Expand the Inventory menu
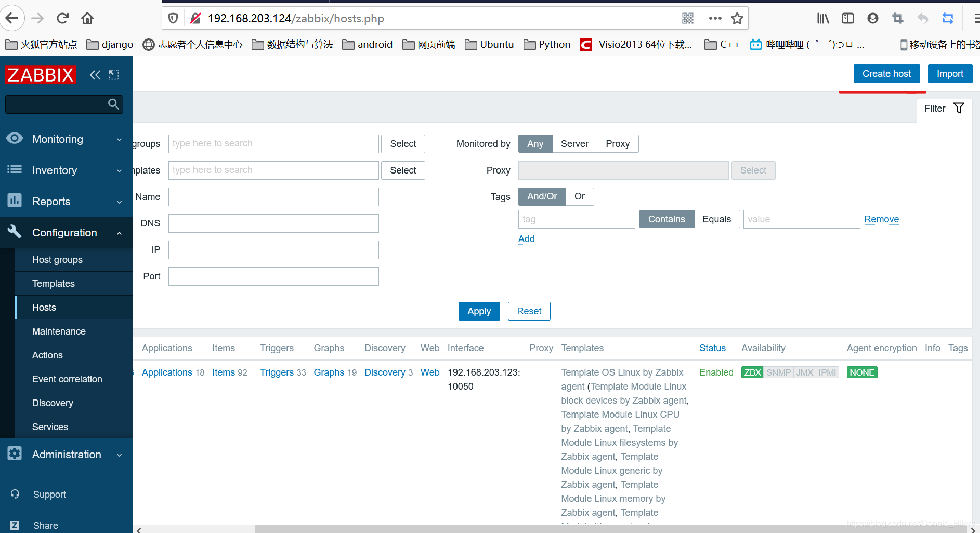Viewport: 980px width, 533px height. (66, 170)
